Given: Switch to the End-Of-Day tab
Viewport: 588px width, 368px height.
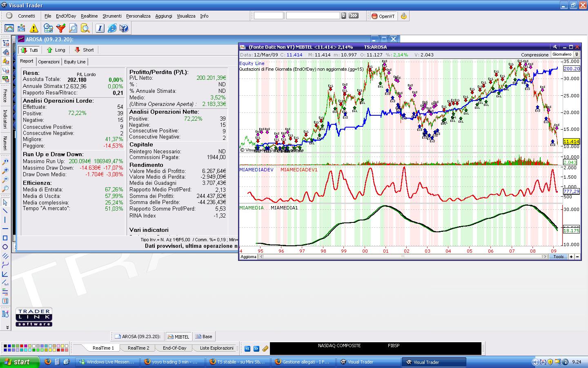Looking at the screenshot, I should [x=174, y=348].
